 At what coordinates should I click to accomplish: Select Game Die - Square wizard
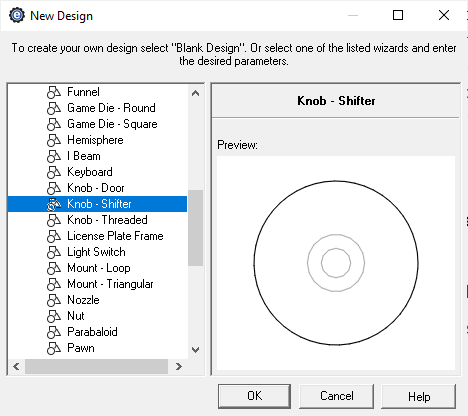tap(112, 124)
